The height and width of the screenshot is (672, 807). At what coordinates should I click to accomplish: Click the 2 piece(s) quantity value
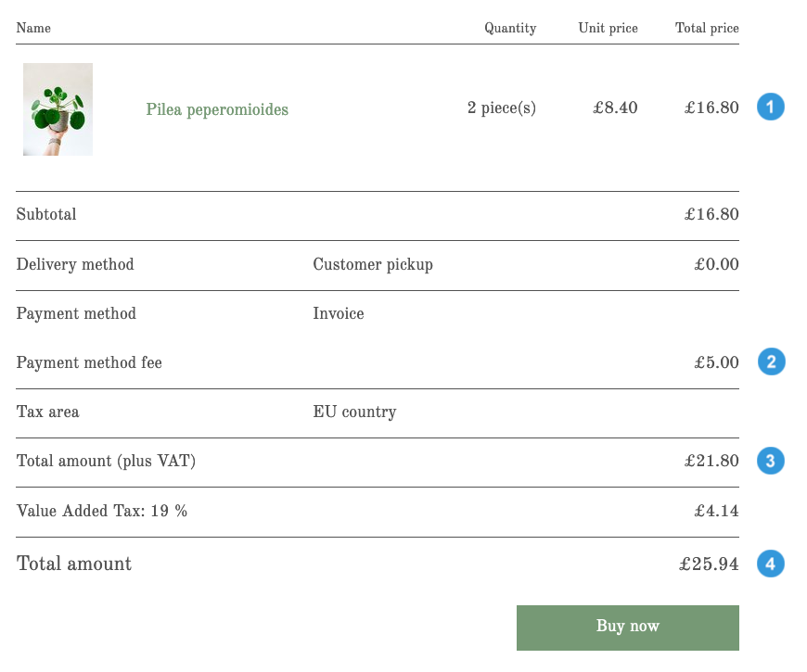point(501,108)
